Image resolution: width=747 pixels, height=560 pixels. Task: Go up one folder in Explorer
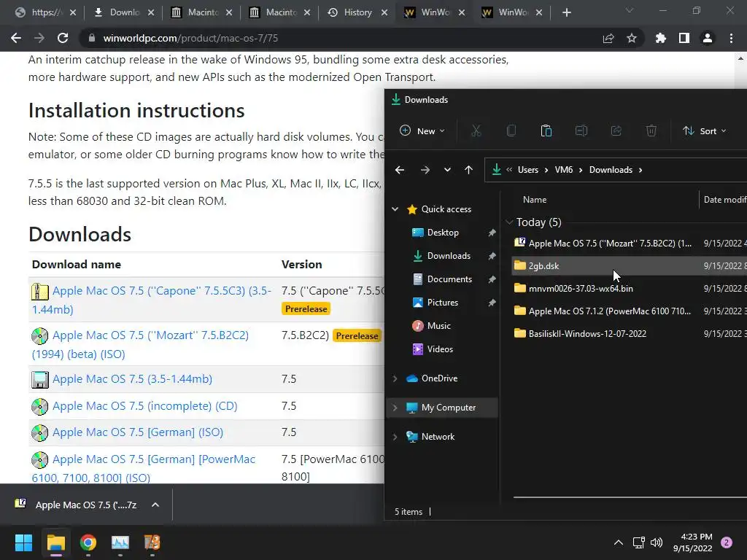469,170
